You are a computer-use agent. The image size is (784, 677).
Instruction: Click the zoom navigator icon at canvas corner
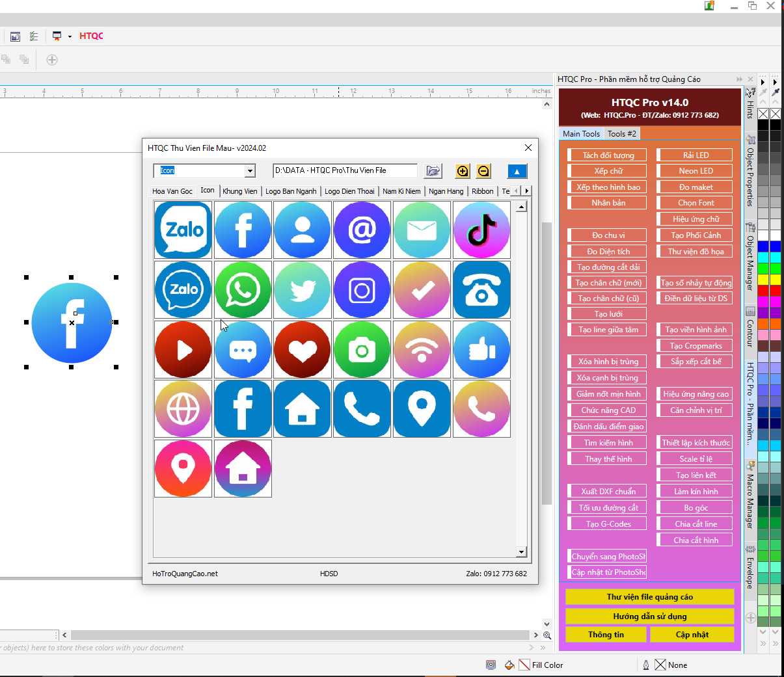547,635
